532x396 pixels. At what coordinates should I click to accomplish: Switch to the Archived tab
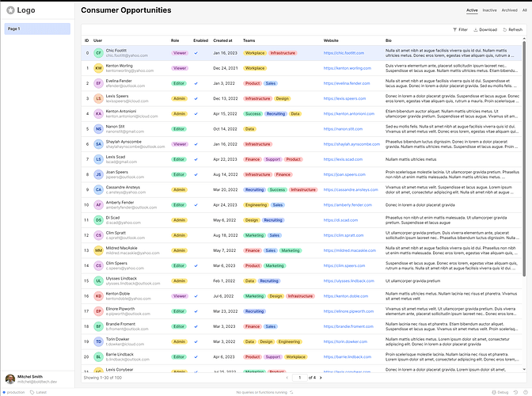click(510, 10)
